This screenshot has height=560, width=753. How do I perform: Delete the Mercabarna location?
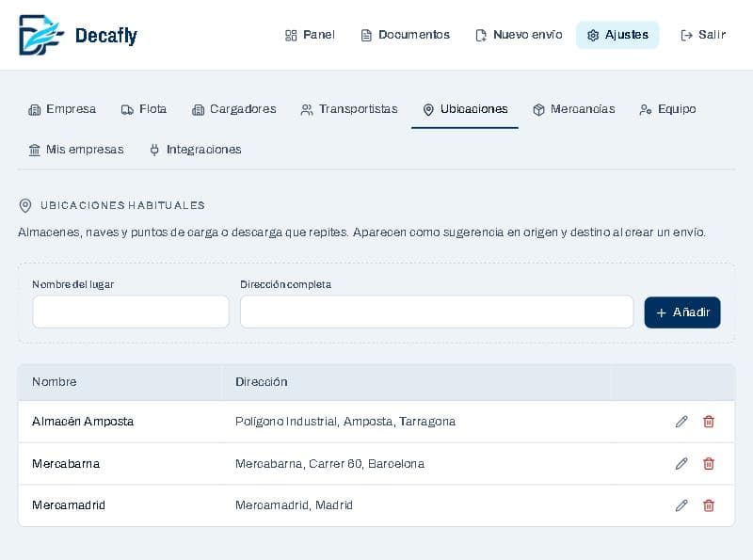tap(709, 464)
